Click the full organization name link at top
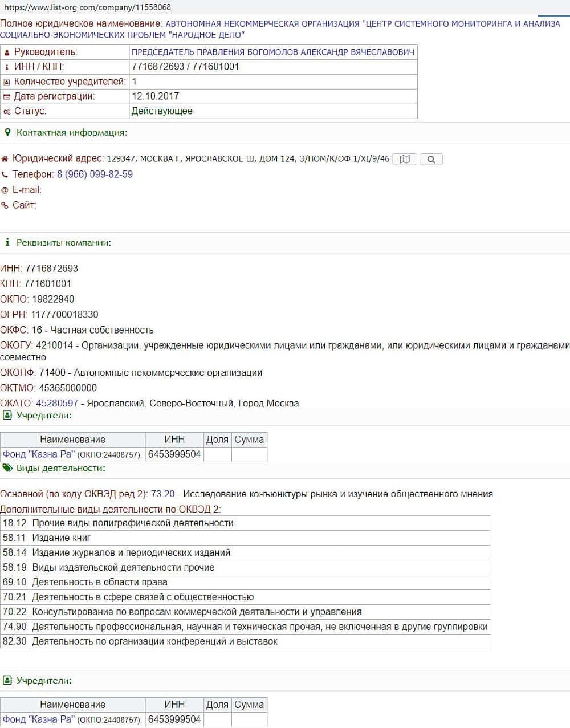The image size is (570, 728). tap(363, 24)
